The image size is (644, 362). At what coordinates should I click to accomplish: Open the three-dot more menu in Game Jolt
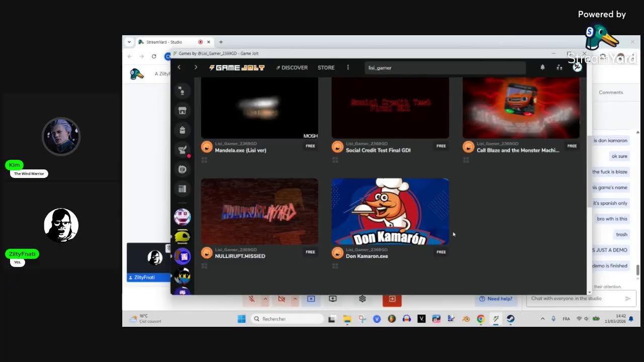[x=348, y=67]
